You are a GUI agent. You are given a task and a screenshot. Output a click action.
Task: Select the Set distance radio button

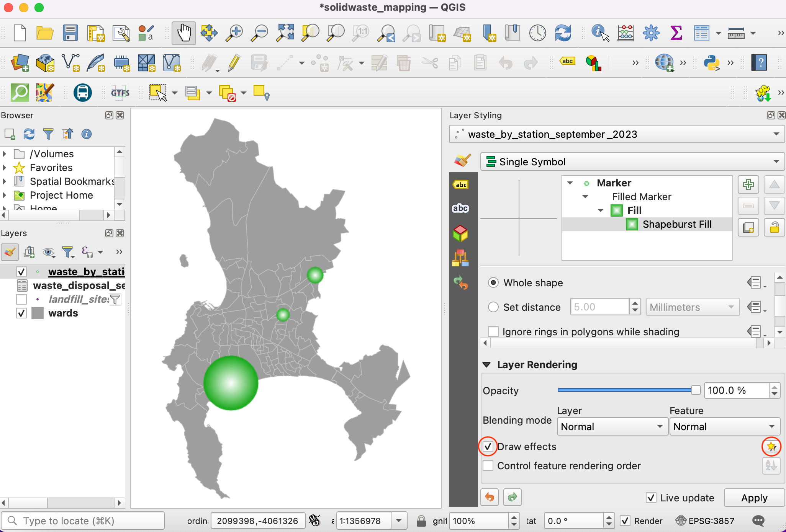(x=493, y=307)
